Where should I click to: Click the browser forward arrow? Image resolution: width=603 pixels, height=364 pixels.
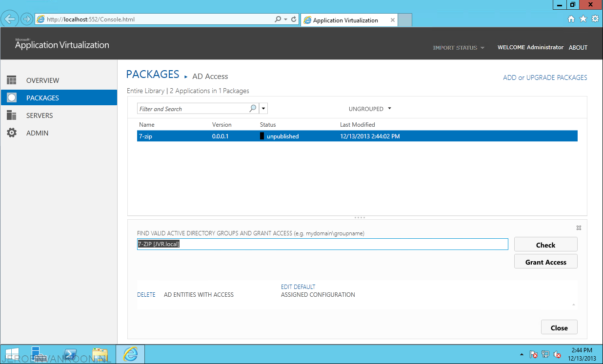click(x=26, y=19)
